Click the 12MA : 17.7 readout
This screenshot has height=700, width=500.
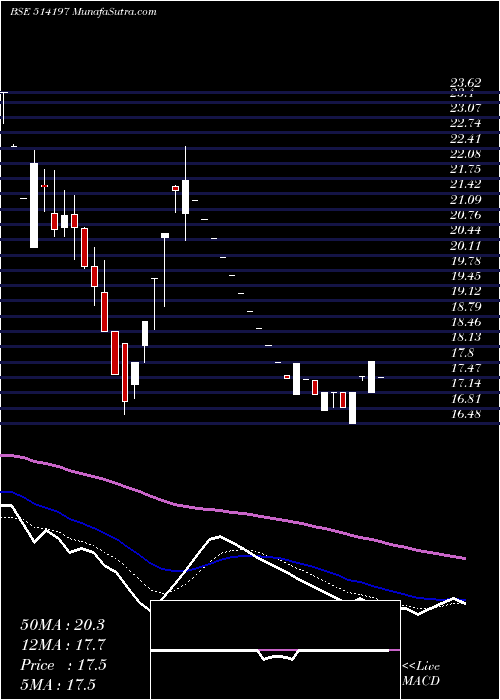[62, 645]
